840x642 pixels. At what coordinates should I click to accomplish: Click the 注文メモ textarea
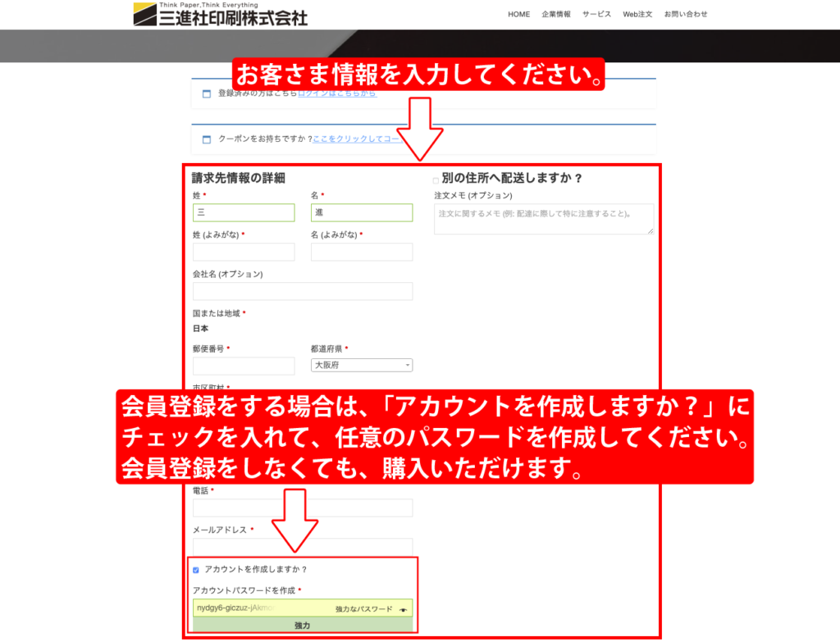tap(544, 219)
